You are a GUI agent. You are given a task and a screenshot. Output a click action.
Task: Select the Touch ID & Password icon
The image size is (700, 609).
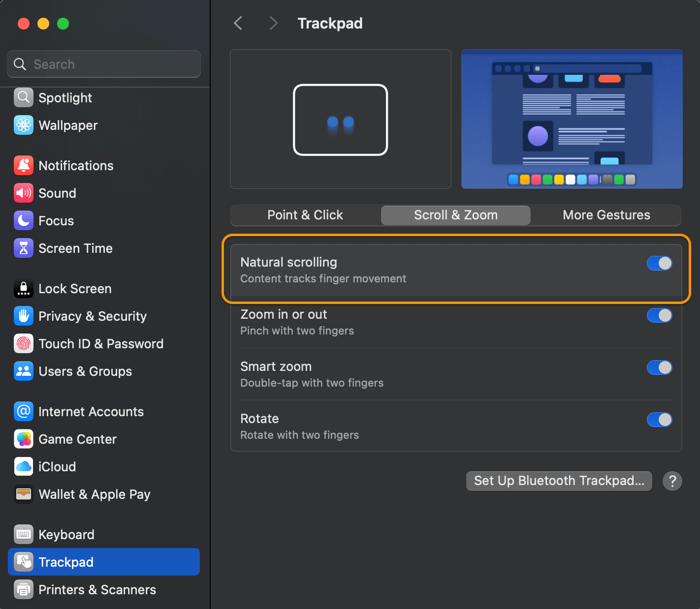click(x=23, y=343)
